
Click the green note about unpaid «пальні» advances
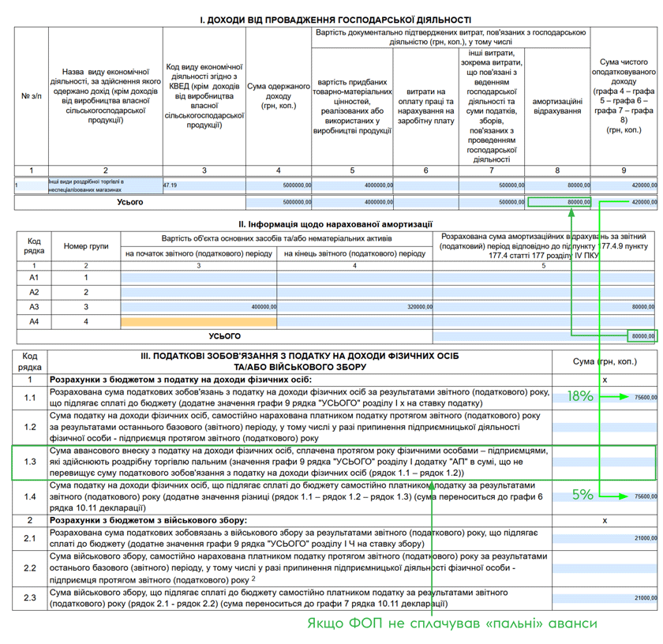coord(451,623)
